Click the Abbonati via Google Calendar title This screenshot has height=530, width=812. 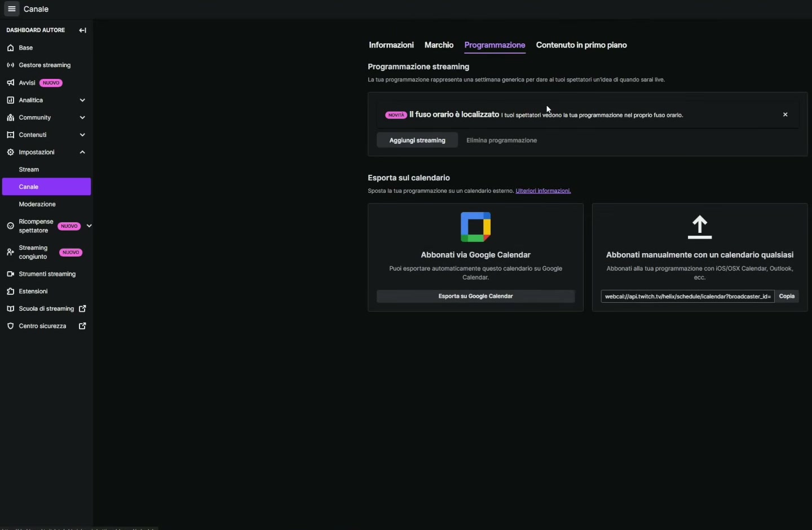pos(475,255)
